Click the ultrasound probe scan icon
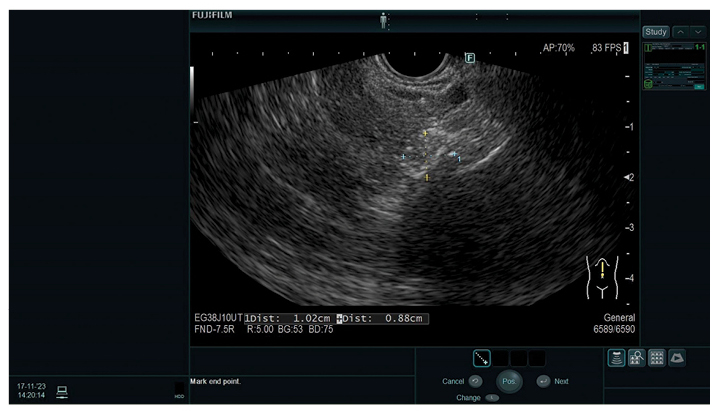Image resolution: width=718 pixels, height=413 pixels. (x=616, y=358)
